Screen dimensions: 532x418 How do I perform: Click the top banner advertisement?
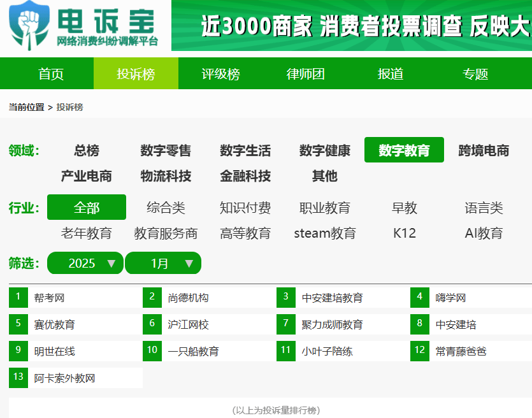coord(352,25)
